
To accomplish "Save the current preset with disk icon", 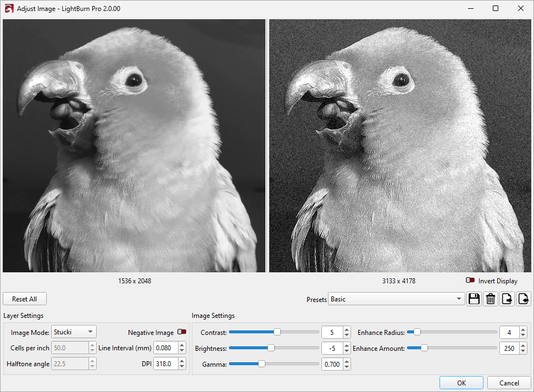I will click(x=474, y=299).
